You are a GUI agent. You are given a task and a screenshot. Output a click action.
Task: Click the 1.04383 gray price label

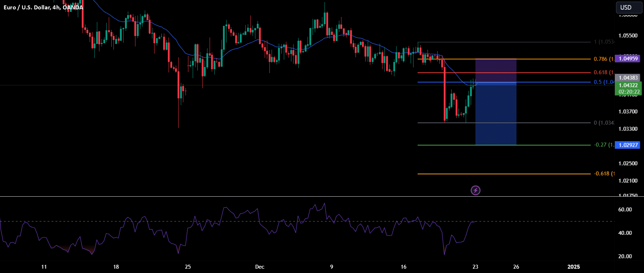(628, 77)
